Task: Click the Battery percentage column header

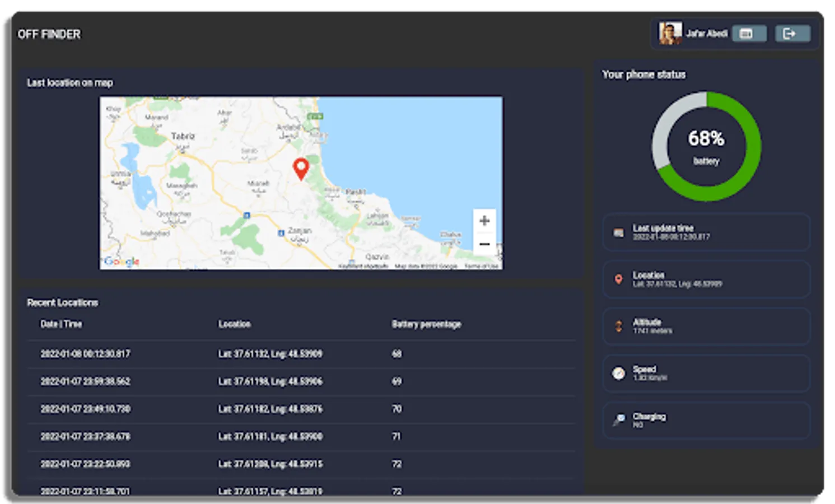Action: coord(426,324)
